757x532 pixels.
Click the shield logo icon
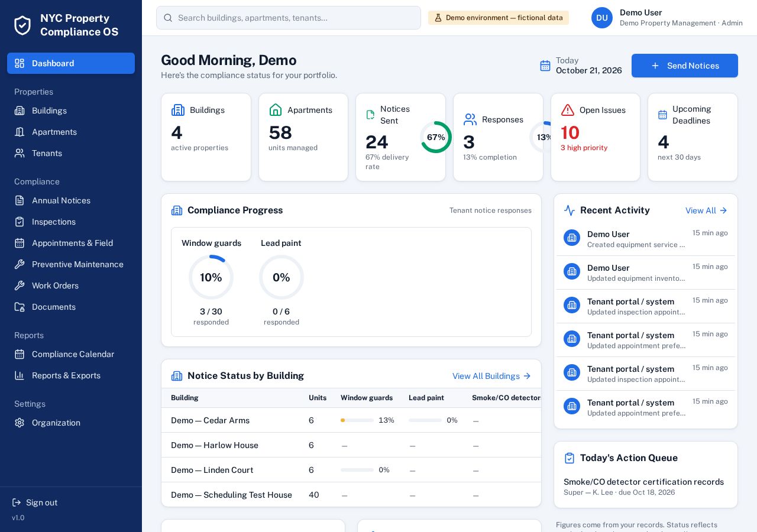click(22, 25)
